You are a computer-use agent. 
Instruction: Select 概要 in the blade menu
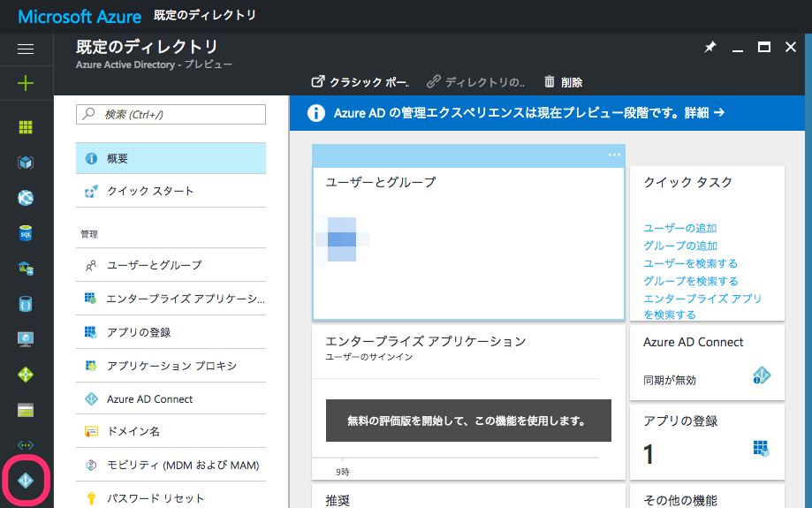(171, 158)
